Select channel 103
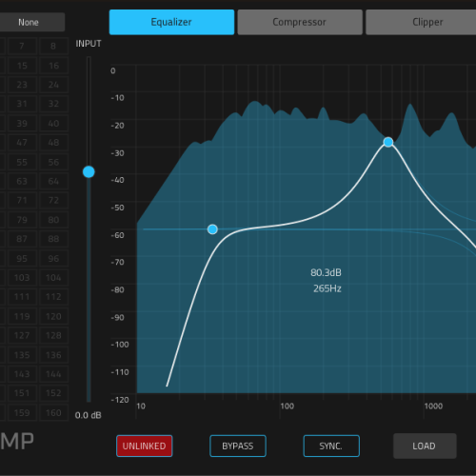 22,278
